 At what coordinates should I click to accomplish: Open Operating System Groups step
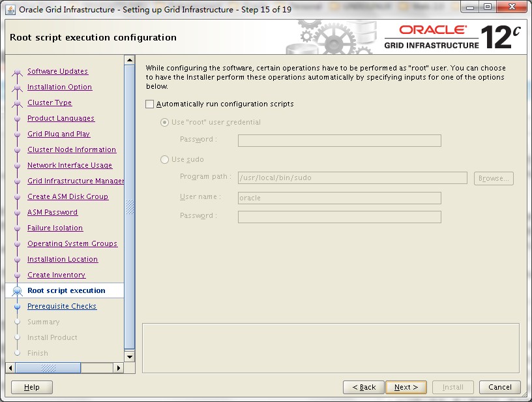72,243
